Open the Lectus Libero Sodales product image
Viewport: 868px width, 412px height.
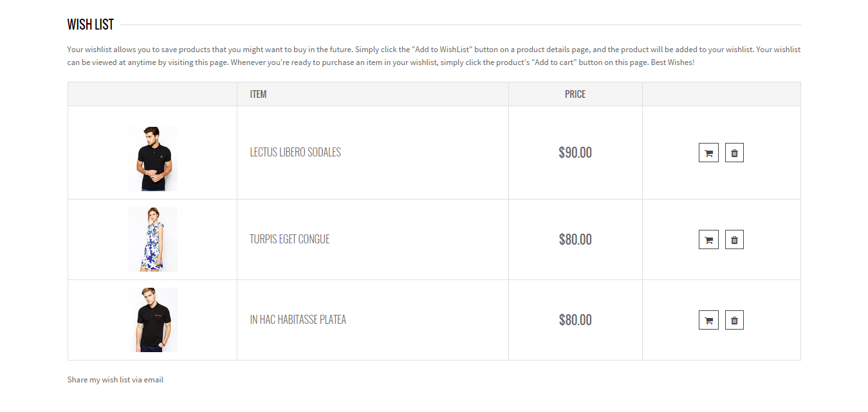click(x=152, y=159)
